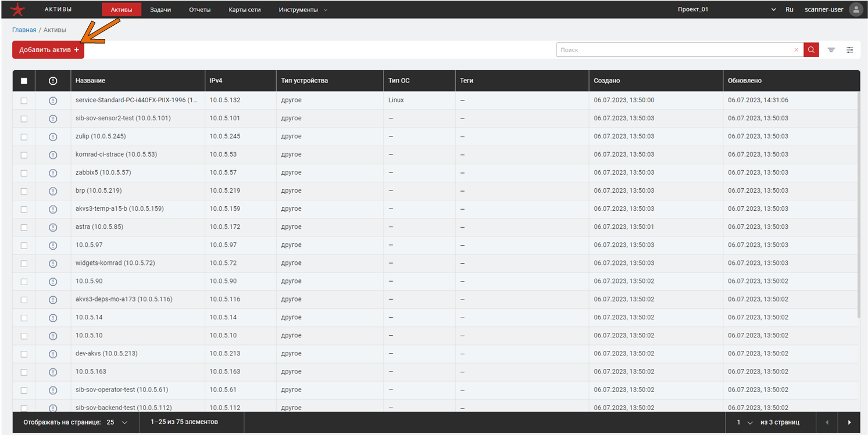
Task: Open page number dropdown showing 1
Action: [x=745, y=422]
